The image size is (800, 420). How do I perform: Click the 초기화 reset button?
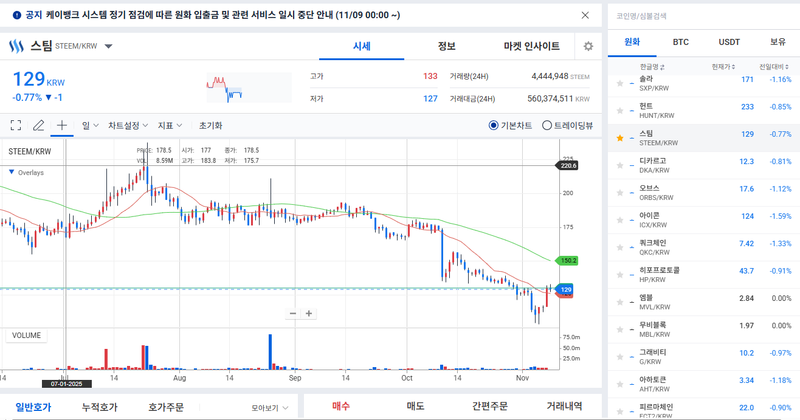pos(210,126)
